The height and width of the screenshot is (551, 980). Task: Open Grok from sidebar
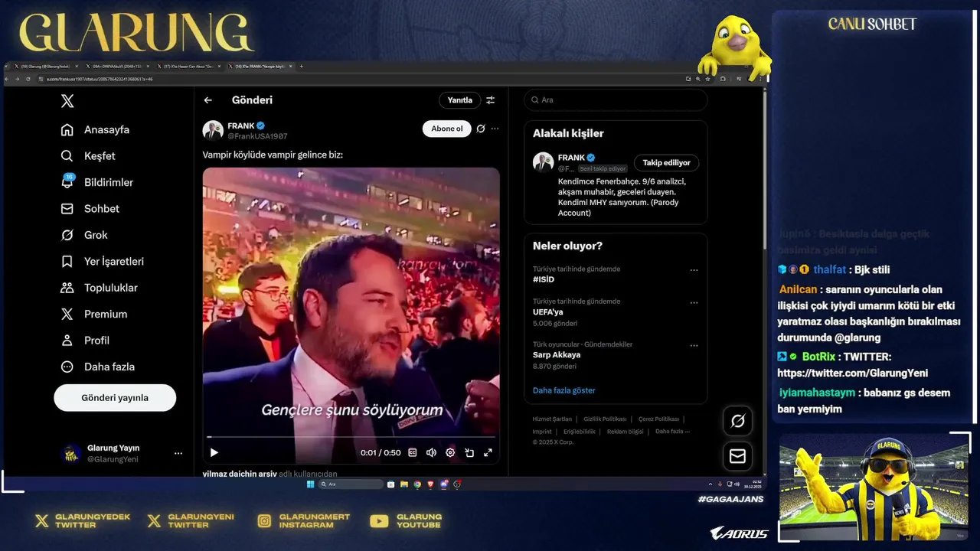(x=84, y=235)
